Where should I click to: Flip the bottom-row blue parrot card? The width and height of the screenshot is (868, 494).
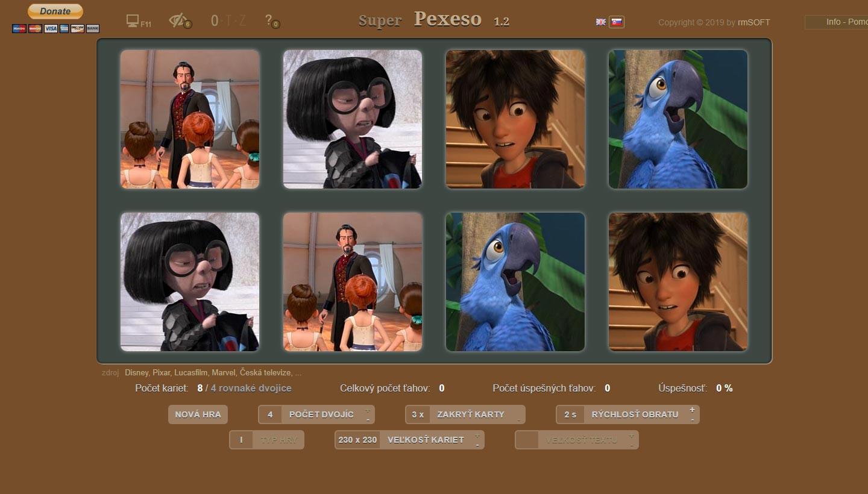[x=515, y=282]
